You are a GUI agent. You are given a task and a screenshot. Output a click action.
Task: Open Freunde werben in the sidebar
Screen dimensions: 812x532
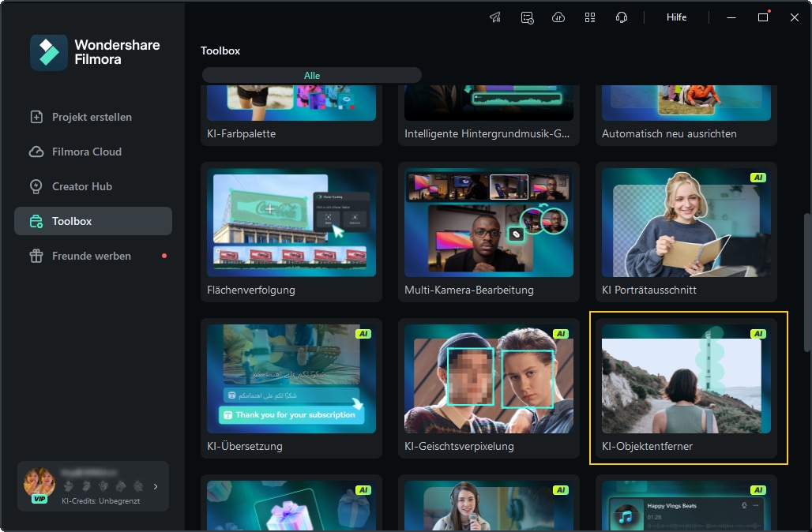[93, 256]
